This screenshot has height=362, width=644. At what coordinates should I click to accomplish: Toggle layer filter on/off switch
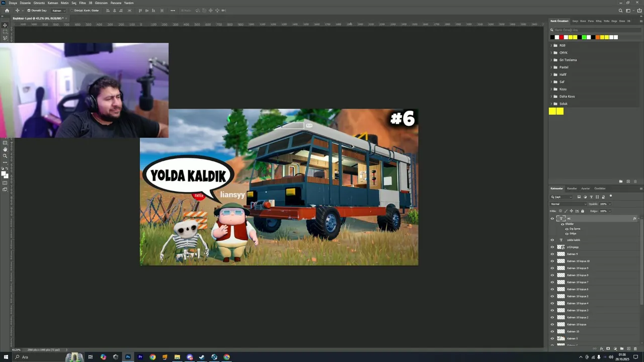pos(611,196)
